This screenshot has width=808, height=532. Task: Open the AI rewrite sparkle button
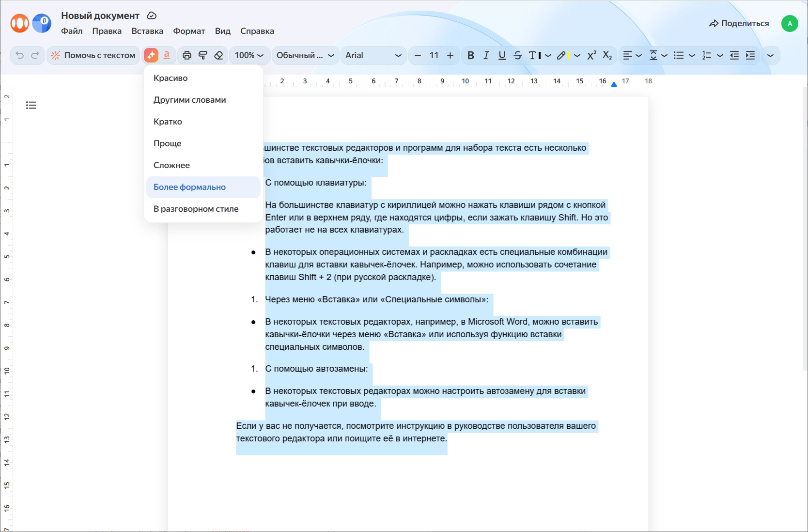151,55
